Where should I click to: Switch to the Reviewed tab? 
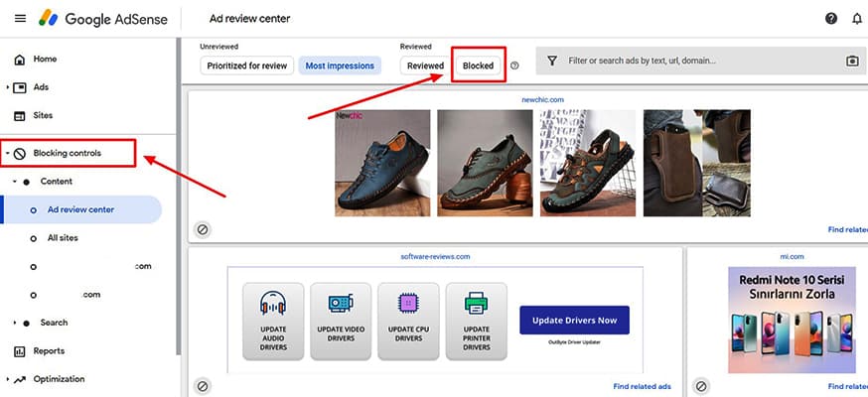pos(425,66)
